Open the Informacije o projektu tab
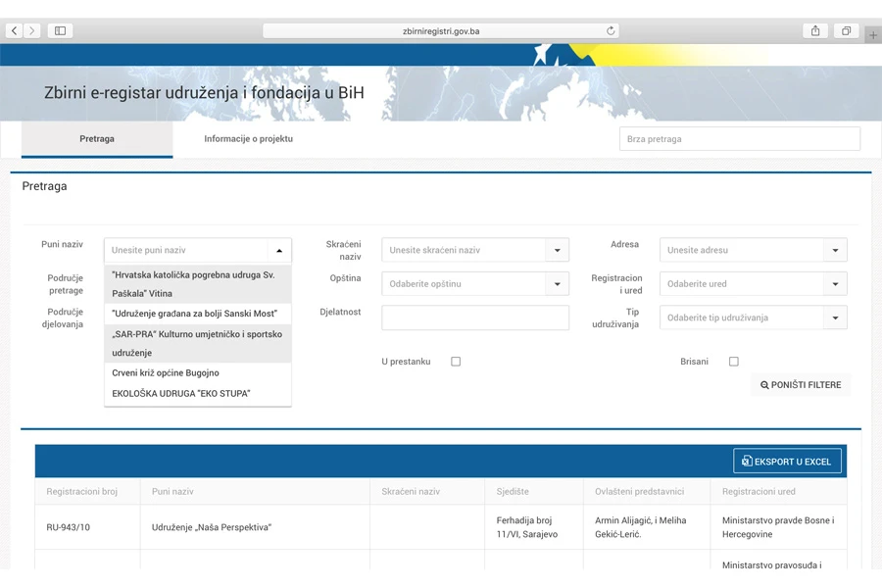 [x=248, y=139]
